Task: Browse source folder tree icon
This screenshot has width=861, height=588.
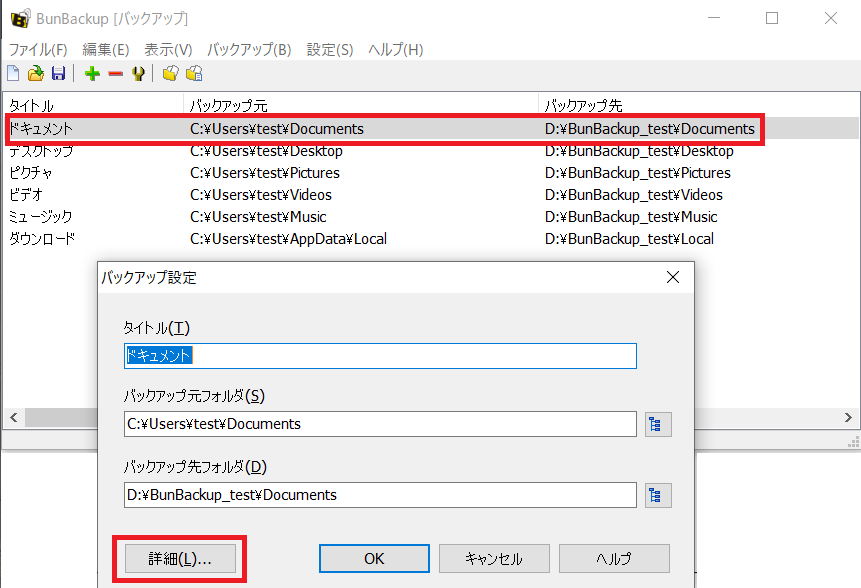Action: (657, 424)
